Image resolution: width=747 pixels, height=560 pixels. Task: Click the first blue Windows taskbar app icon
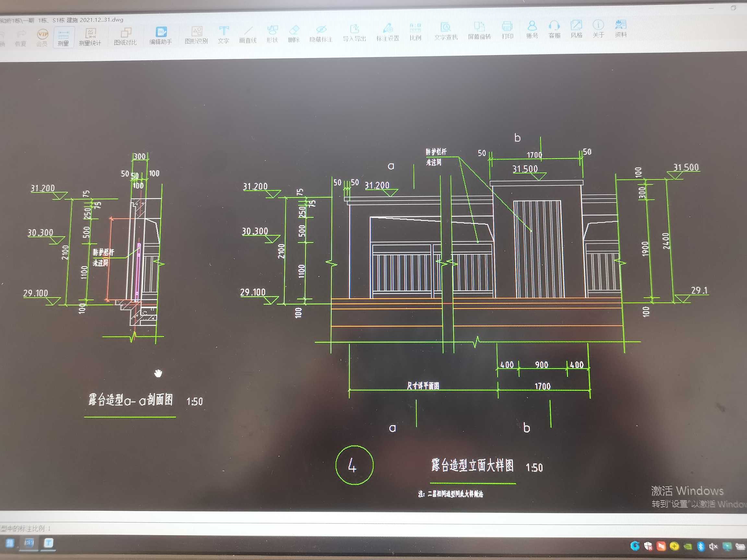click(x=9, y=543)
